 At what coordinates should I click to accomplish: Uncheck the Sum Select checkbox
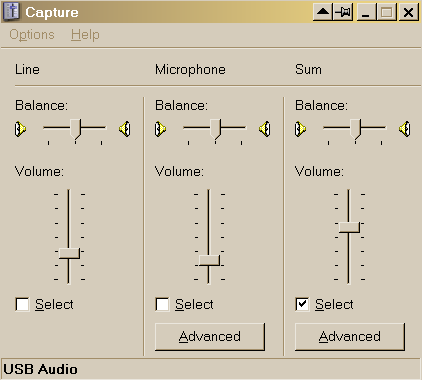click(x=302, y=304)
